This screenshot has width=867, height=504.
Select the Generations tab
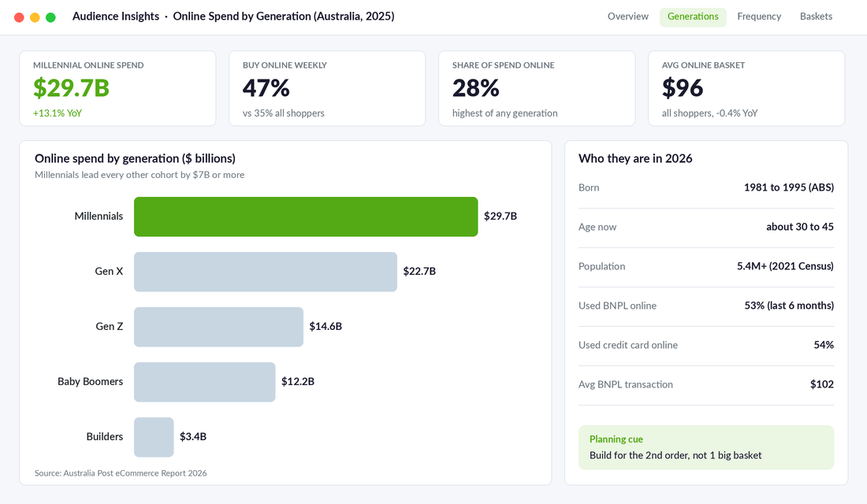coord(693,17)
